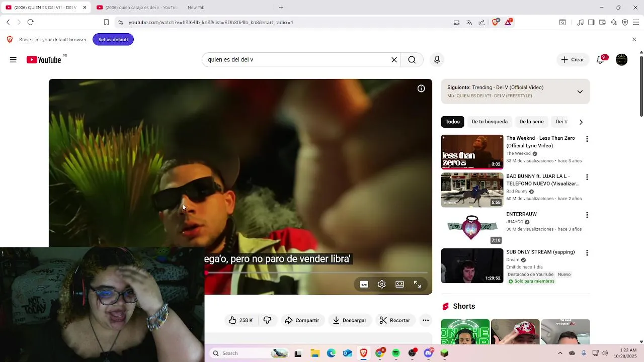Expand the Siguiente mix playlist panel
The width and height of the screenshot is (644, 362).
point(580,92)
